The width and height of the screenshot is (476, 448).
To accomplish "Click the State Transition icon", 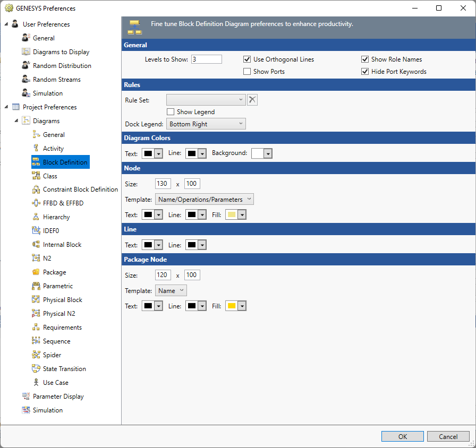I will tap(36, 369).
